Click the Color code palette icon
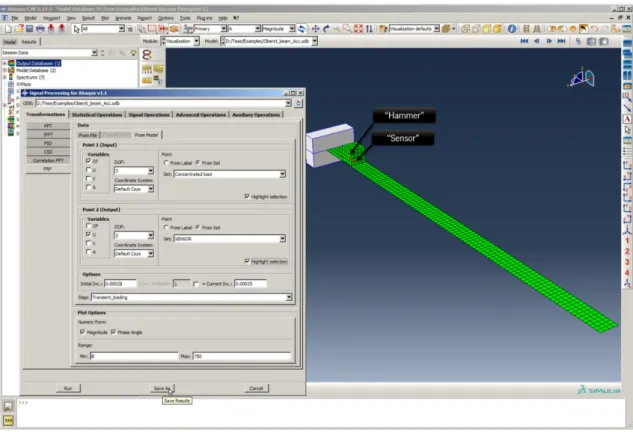 click(383, 29)
